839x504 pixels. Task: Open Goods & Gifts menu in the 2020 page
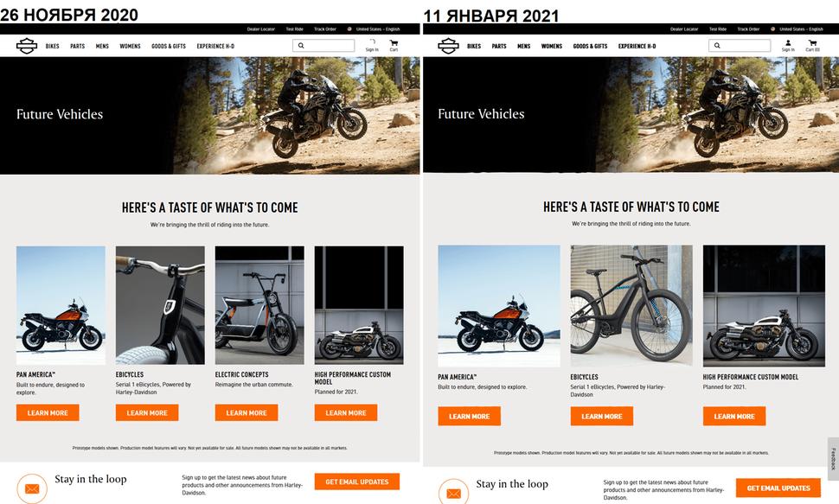169,46
